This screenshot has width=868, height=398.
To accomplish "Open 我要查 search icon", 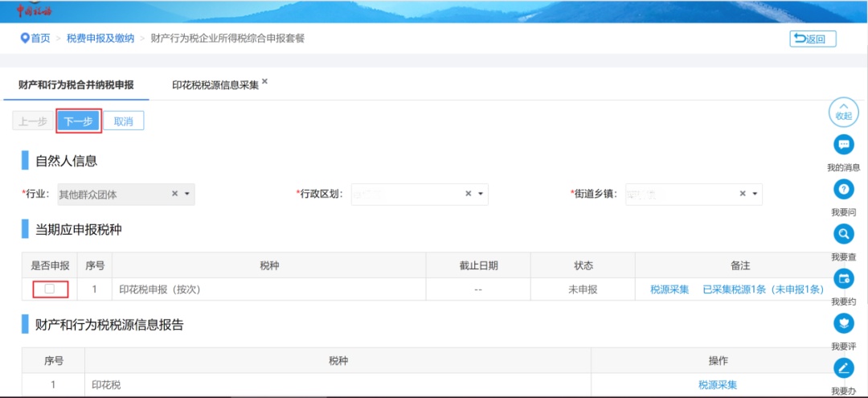I will click(x=844, y=234).
